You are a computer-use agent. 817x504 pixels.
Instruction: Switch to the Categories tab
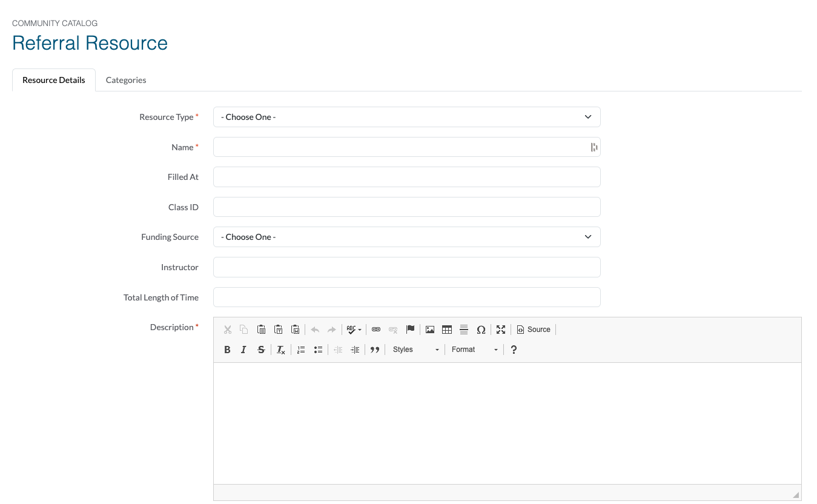click(x=126, y=80)
